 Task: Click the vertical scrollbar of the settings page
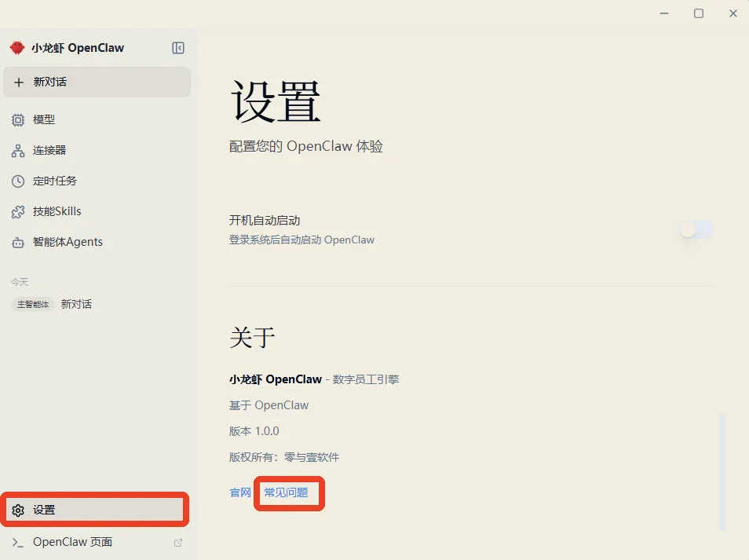click(x=722, y=472)
